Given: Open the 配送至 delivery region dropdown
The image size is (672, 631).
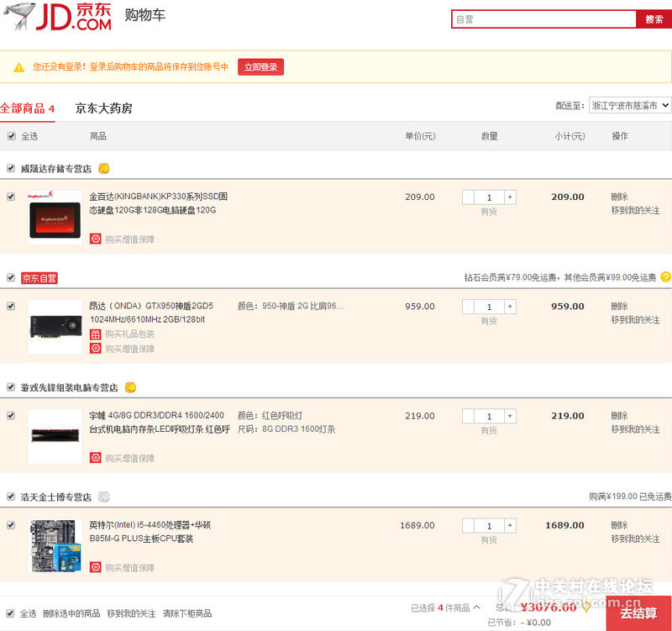Looking at the screenshot, I should point(629,106).
